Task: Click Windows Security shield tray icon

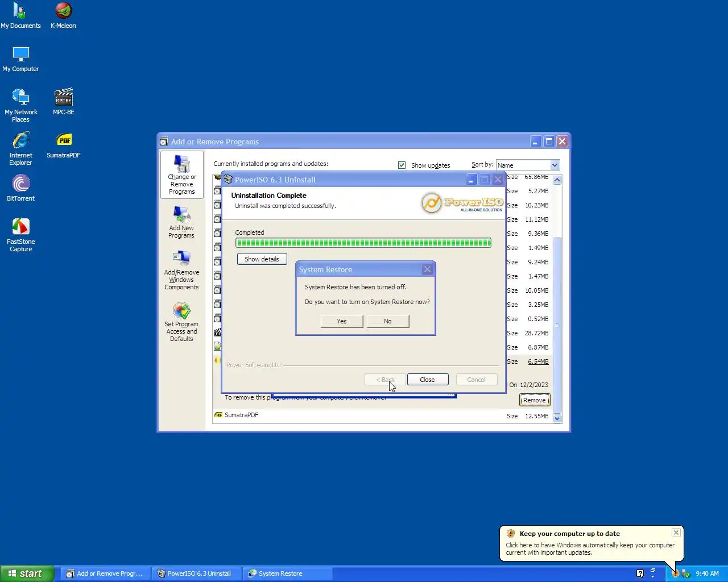Action: pos(675,573)
